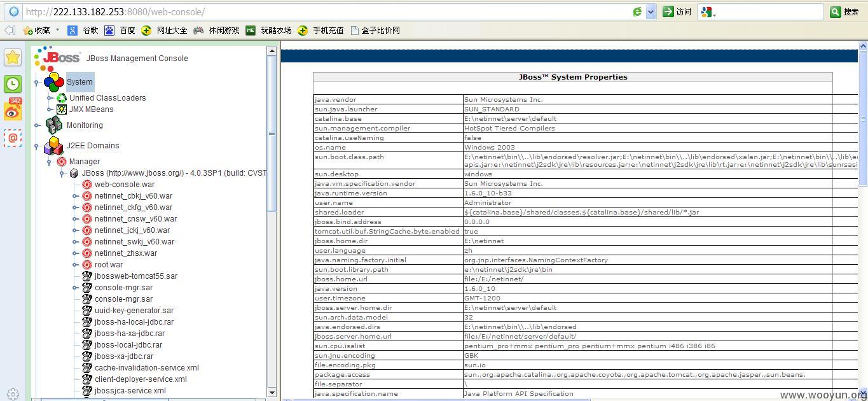The width and height of the screenshot is (868, 401).
Task: Click the JMX MBeans icon
Action: pyautogui.click(x=62, y=109)
